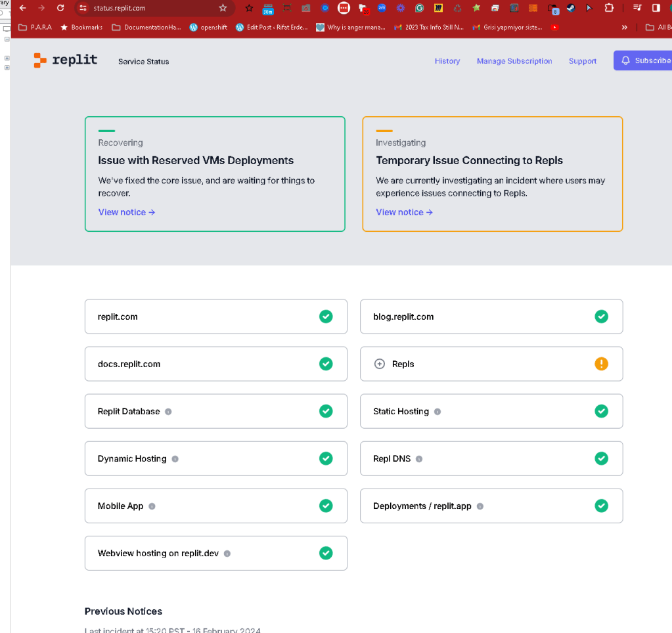Image resolution: width=672 pixels, height=633 pixels.
Task: Collapse the minus tree node in left window
Action: click(x=7, y=39)
